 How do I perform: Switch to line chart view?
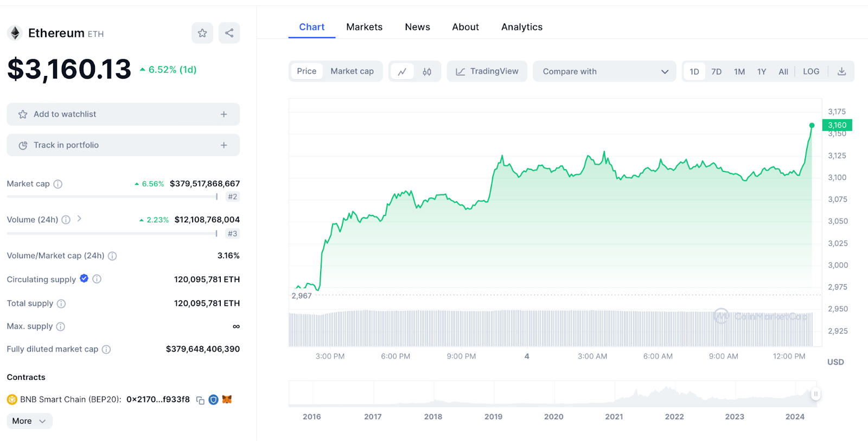pos(402,72)
